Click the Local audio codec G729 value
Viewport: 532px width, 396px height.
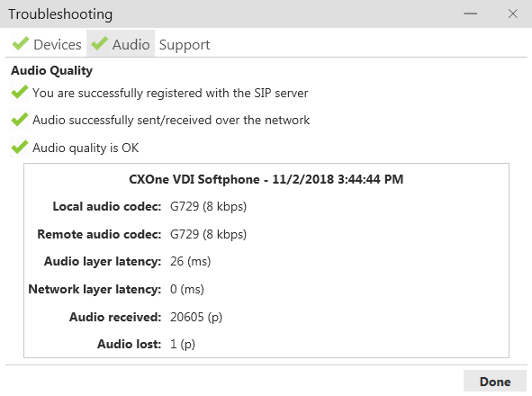(208, 206)
